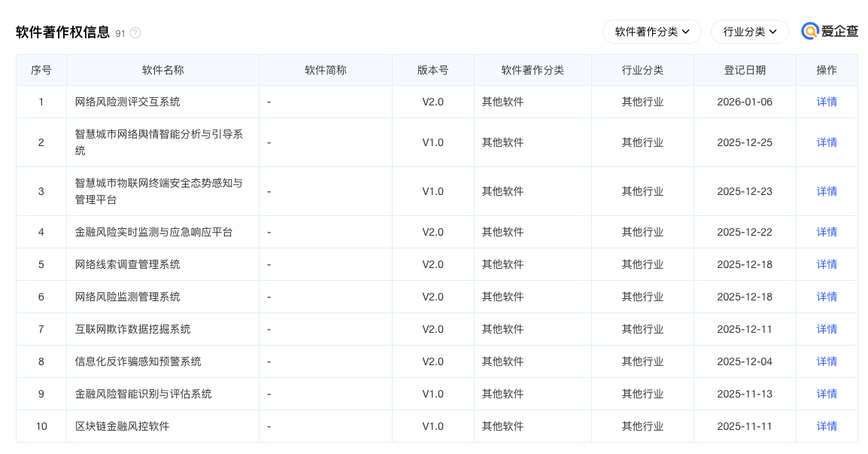This screenshot has height=454, width=868.
Task: Click 详情 for 网络风险监测管理系统
Action: tap(827, 297)
